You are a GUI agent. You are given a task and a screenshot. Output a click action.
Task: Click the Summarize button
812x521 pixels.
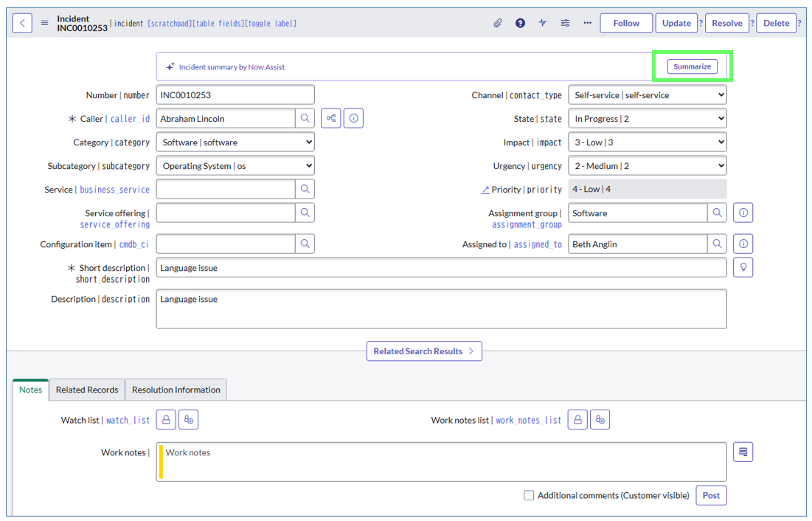click(692, 66)
